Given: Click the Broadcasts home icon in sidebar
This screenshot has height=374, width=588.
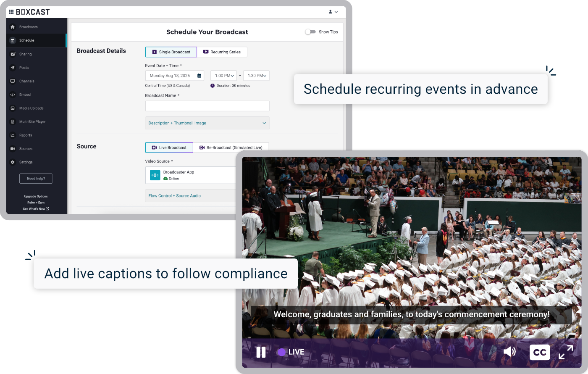Looking at the screenshot, I should [13, 27].
